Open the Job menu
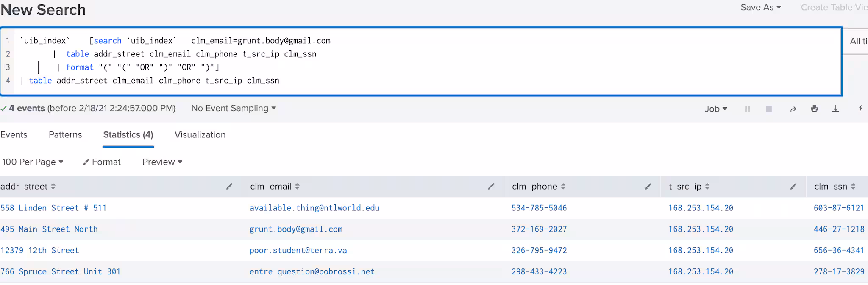 [x=715, y=109]
